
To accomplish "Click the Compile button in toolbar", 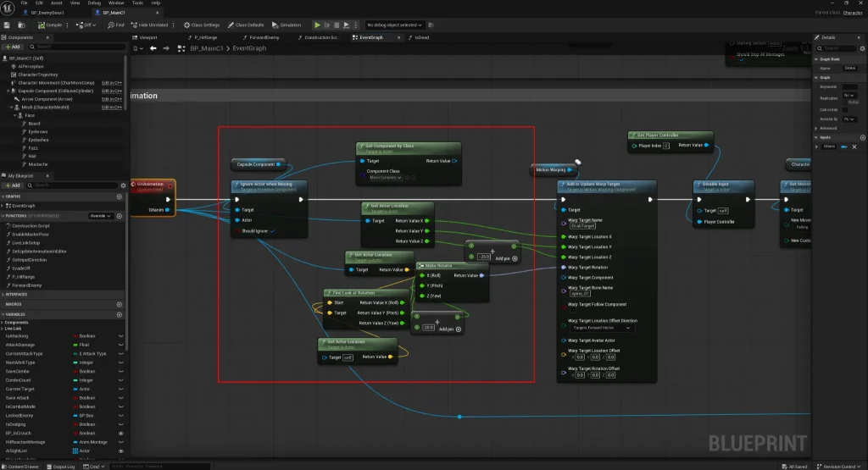I will (50, 25).
